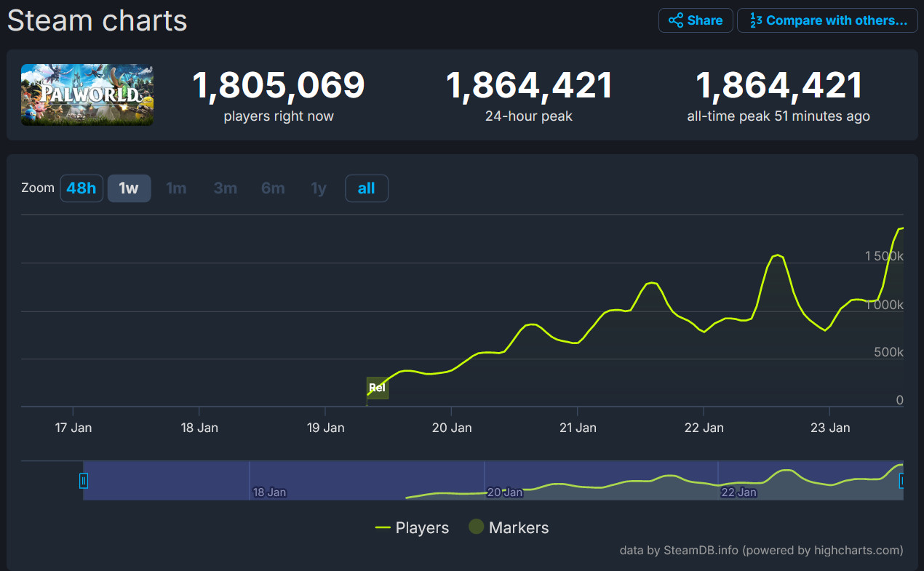Image resolution: width=924 pixels, height=571 pixels.
Task: Open Compare with others
Action: (828, 20)
